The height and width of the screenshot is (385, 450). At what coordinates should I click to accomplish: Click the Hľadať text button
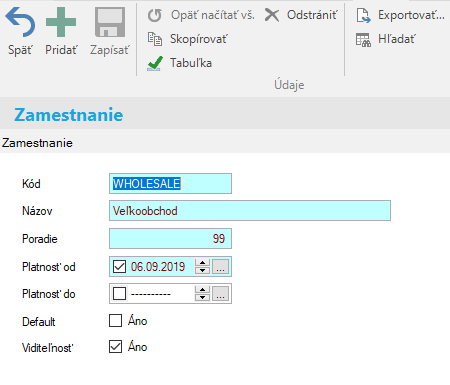tap(397, 39)
